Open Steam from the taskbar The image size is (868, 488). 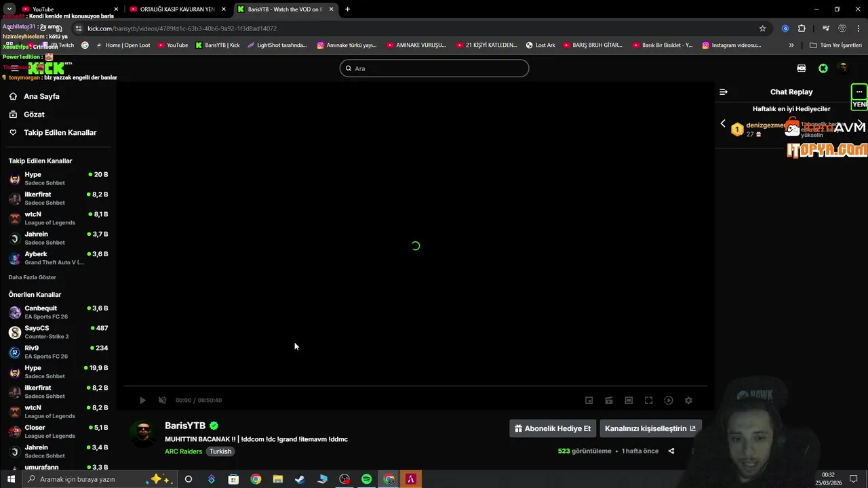(x=300, y=479)
